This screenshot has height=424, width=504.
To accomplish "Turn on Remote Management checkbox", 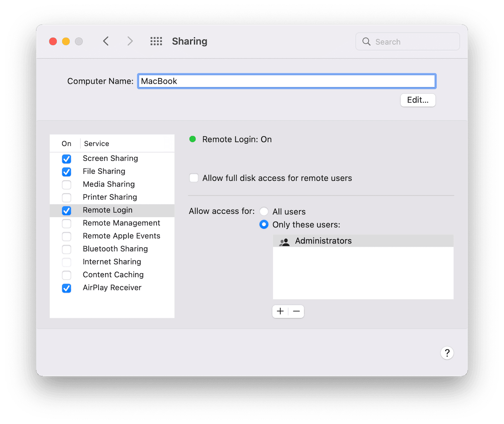I will tap(66, 223).
